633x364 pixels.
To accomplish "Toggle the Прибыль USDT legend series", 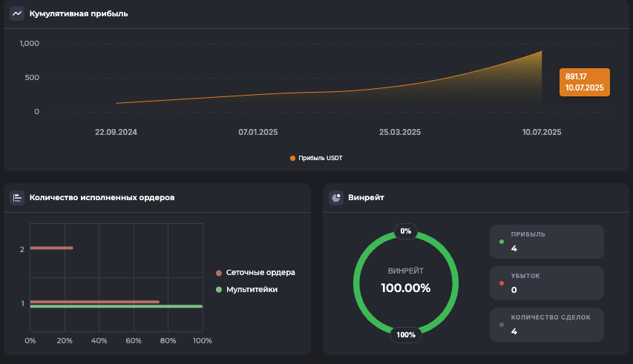I will coord(316,158).
